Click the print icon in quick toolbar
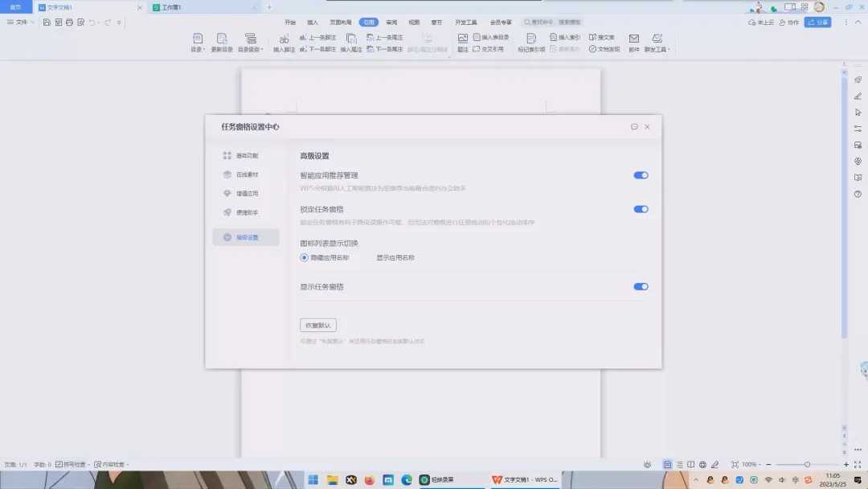This screenshot has height=489, width=868. click(x=69, y=23)
